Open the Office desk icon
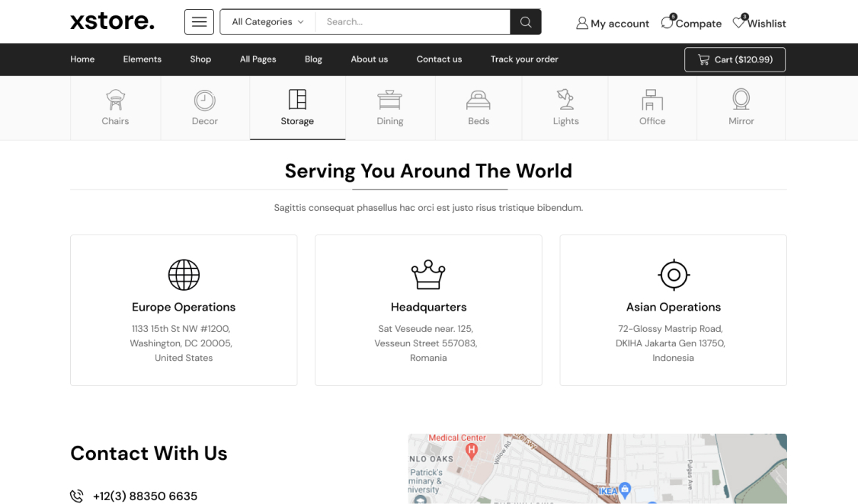The height and width of the screenshot is (504, 858). 652,100
